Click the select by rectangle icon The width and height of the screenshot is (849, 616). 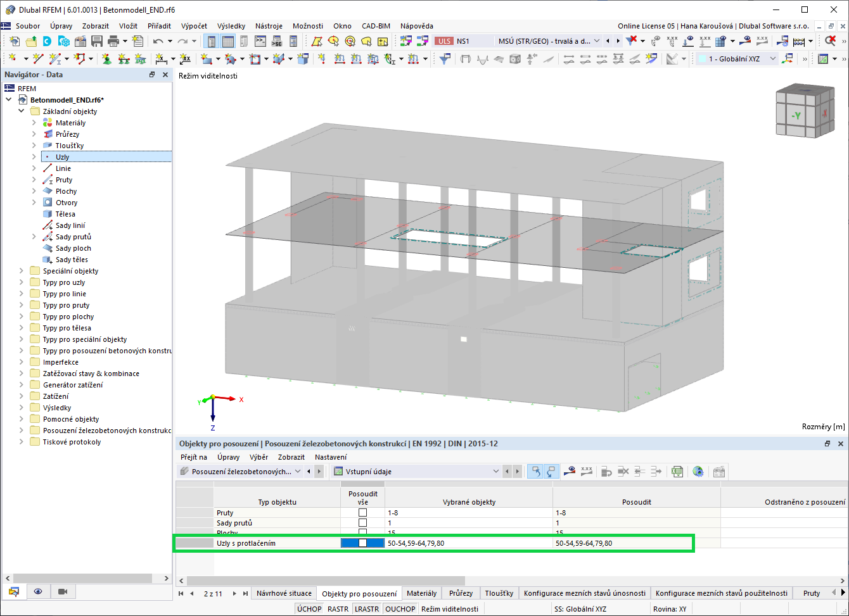(x=316, y=41)
